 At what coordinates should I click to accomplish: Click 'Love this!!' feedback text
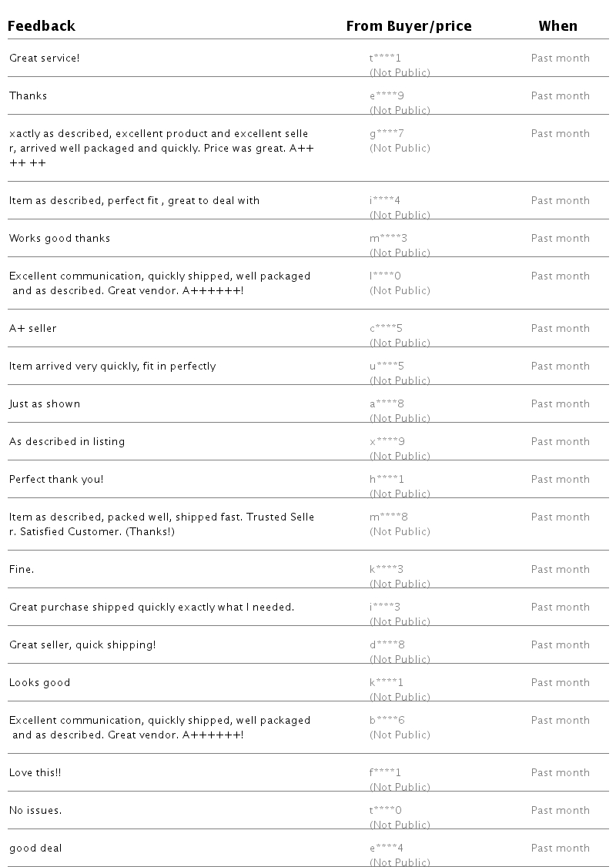coord(35,772)
